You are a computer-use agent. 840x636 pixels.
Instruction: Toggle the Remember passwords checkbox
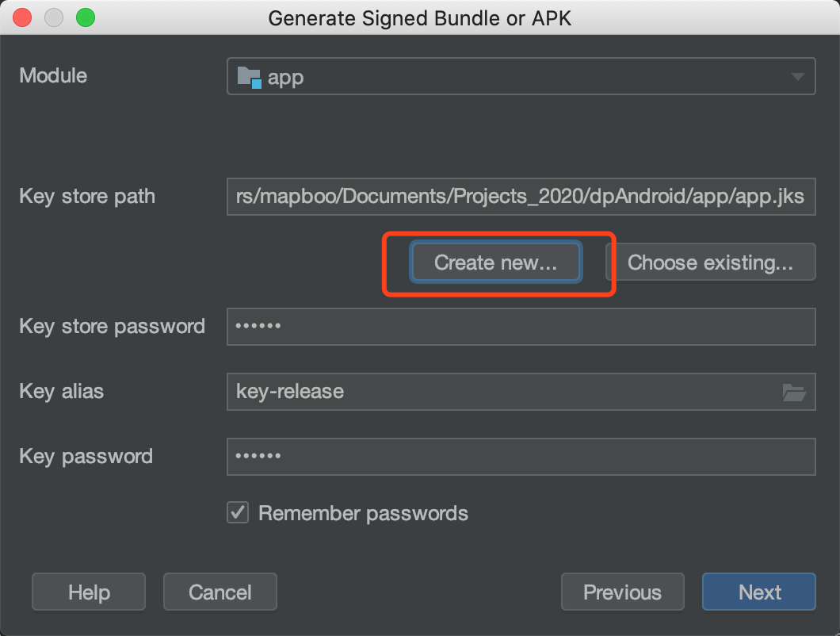238,513
